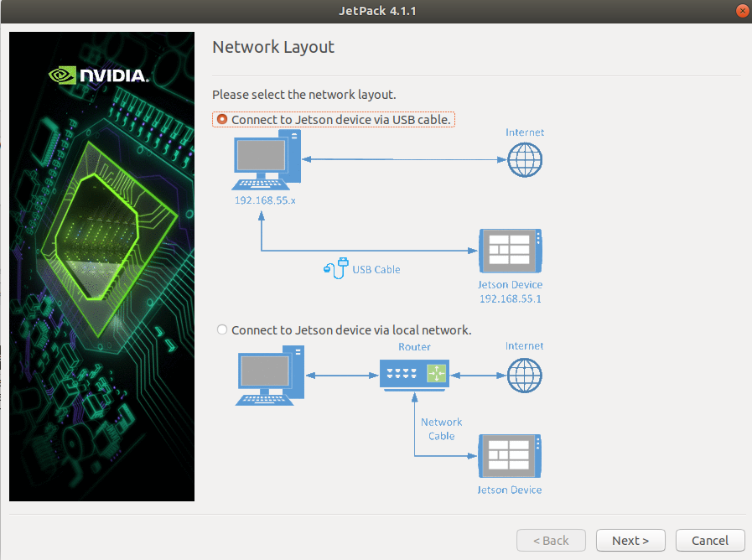Click the green chip artwork in the banner
This screenshot has width=752, height=560.
[x=109, y=240]
